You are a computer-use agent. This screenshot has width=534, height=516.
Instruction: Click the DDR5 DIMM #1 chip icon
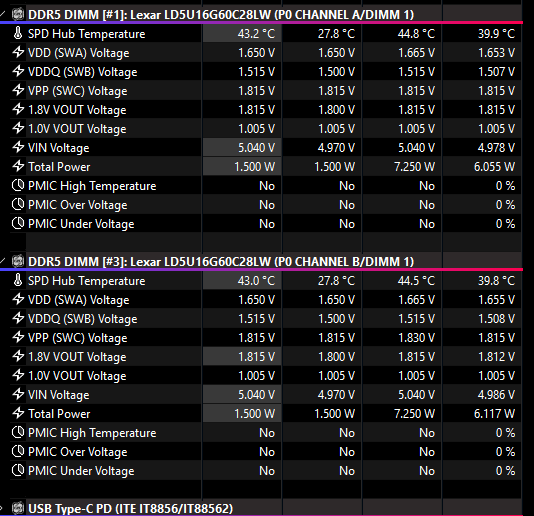pos(18,14)
